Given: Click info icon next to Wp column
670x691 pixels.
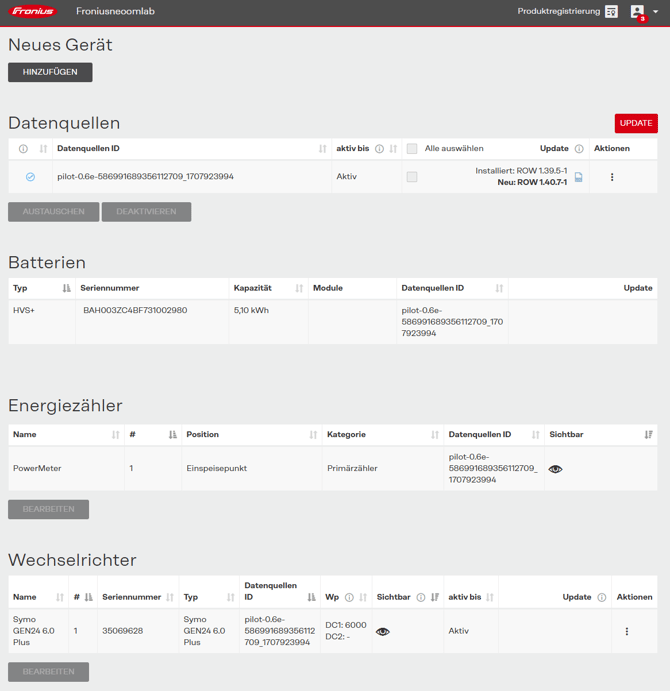Looking at the screenshot, I should pos(349,598).
